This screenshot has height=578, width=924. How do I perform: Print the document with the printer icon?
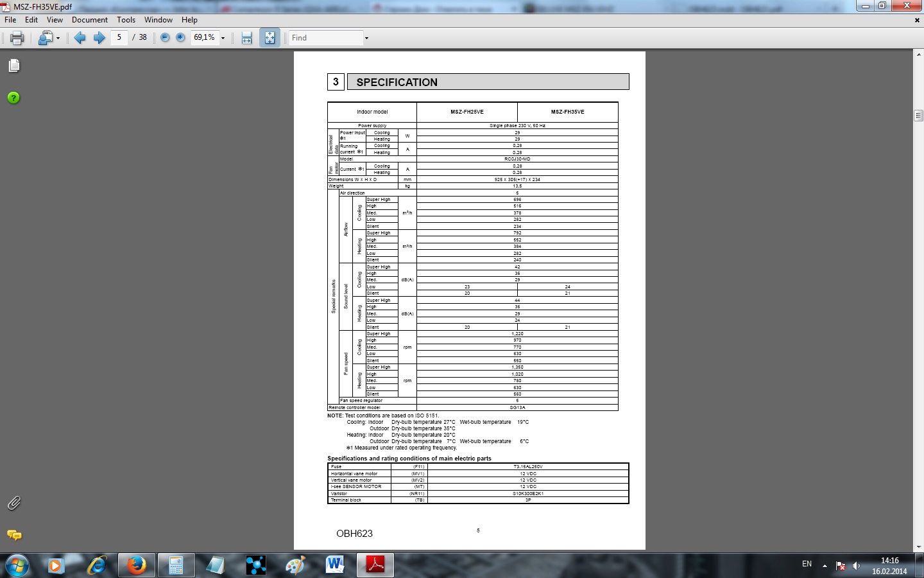click(17, 38)
